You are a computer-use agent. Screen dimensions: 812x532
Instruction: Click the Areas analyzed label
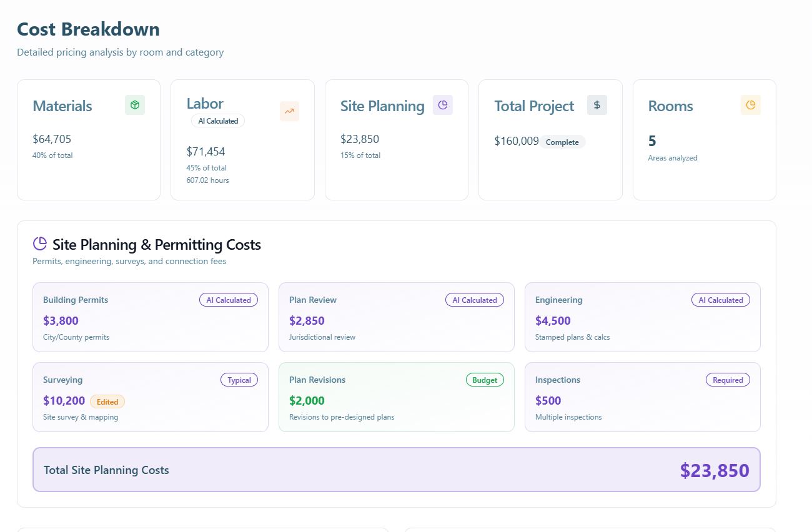pyautogui.click(x=673, y=158)
